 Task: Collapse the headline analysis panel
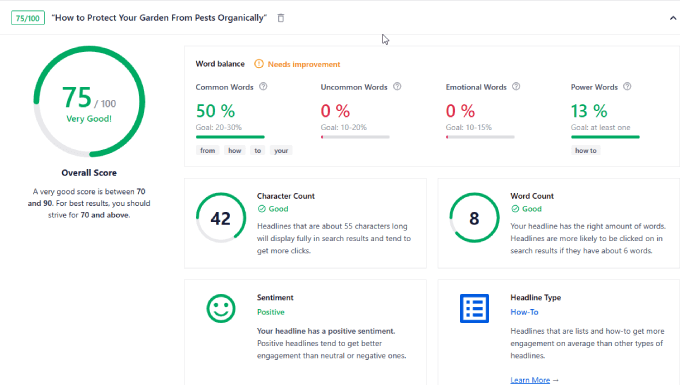[x=673, y=18]
